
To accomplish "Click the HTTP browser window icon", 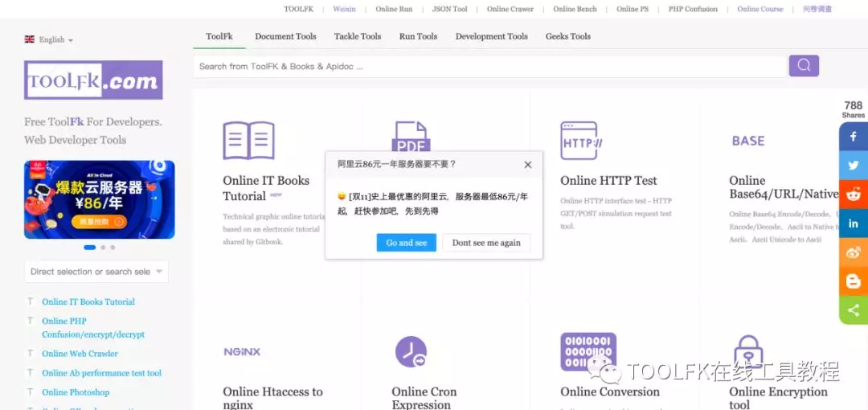I will point(581,141).
